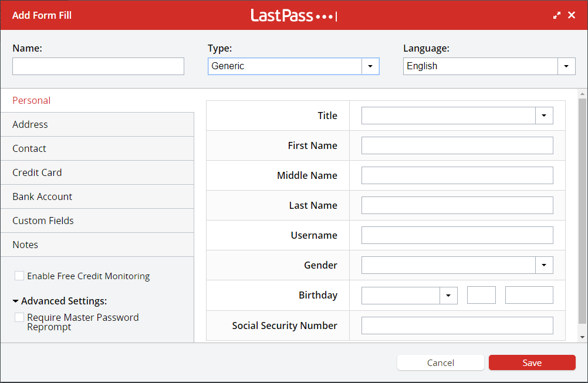
Task: Click the vertical scrollbar thumb
Action: [x=582, y=211]
